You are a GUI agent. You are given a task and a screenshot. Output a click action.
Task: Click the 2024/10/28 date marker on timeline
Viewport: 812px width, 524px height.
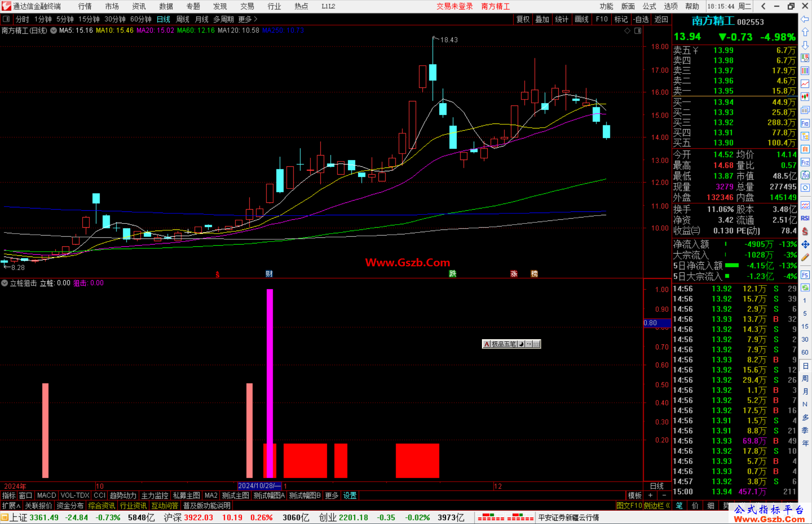point(259,486)
